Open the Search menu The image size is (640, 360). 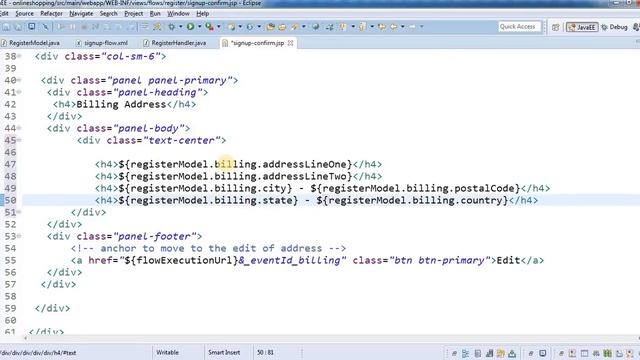click(109, 13)
